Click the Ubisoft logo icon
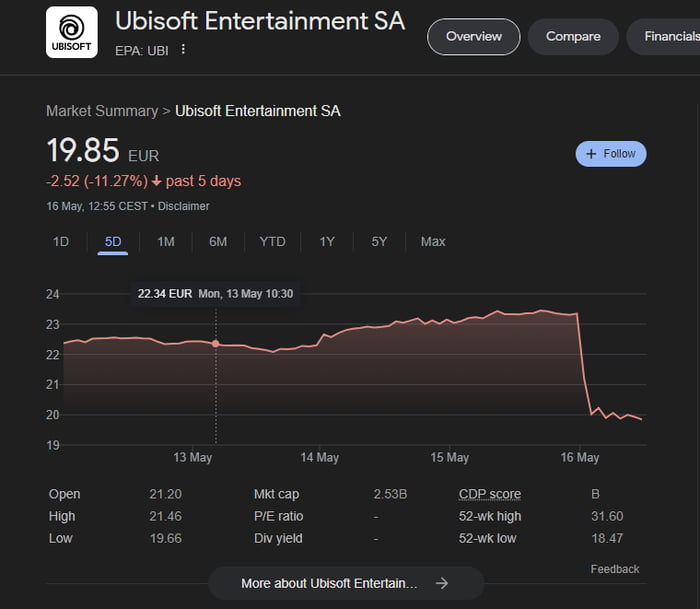Viewport: 700px width, 609px height. click(72, 32)
